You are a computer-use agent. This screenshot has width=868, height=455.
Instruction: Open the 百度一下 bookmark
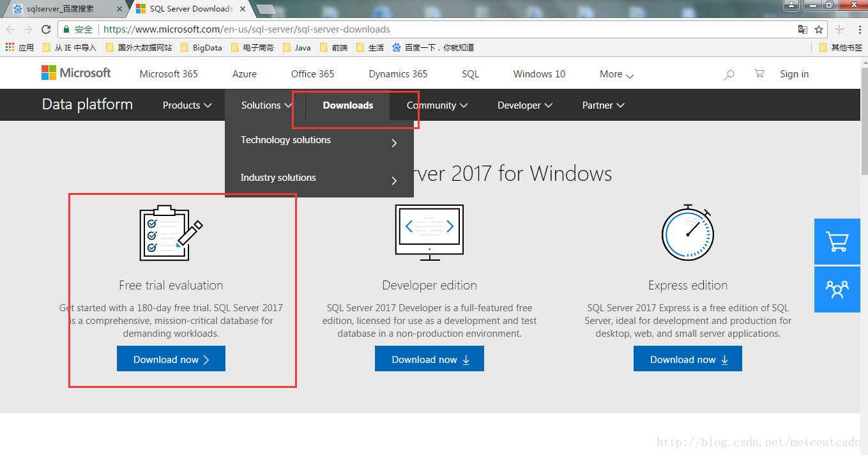[433, 47]
